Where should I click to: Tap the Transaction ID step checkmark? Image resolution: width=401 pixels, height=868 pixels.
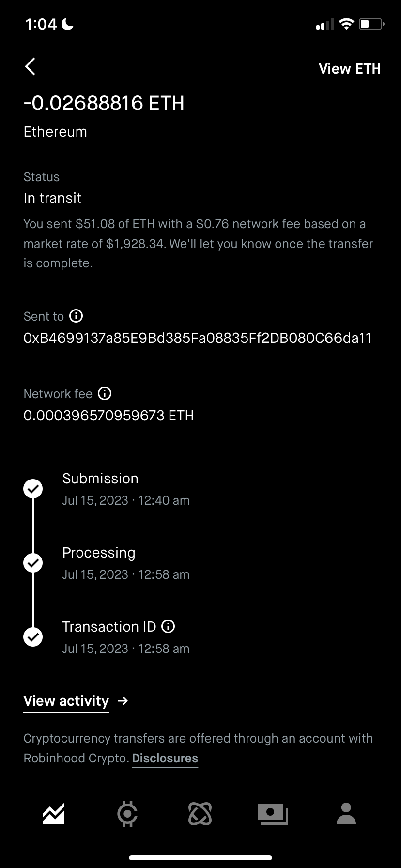pos(33,636)
